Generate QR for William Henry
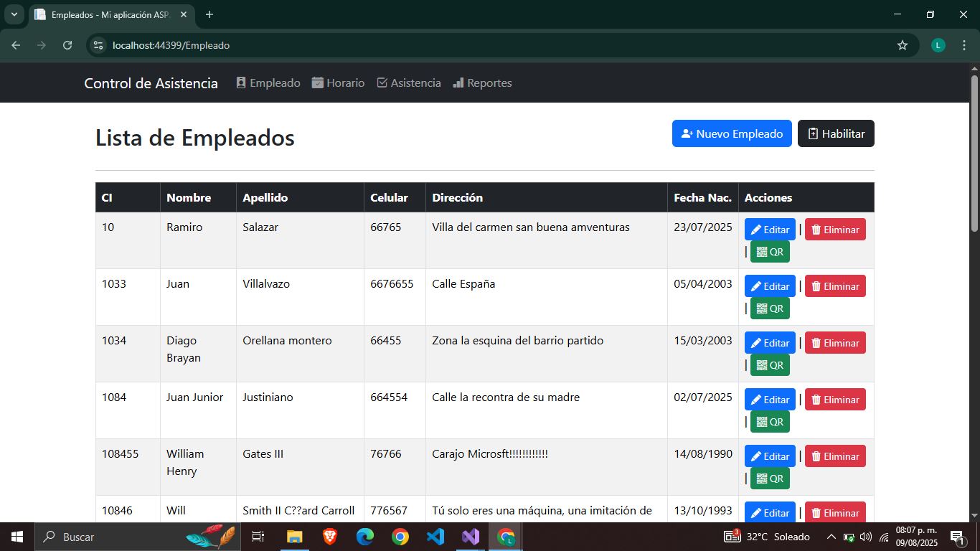This screenshot has width=980, height=551. (x=770, y=479)
